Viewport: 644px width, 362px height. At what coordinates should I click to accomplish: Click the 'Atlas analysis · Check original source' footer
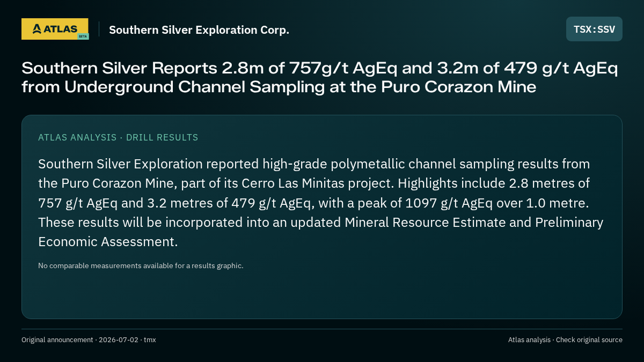point(565,340)
